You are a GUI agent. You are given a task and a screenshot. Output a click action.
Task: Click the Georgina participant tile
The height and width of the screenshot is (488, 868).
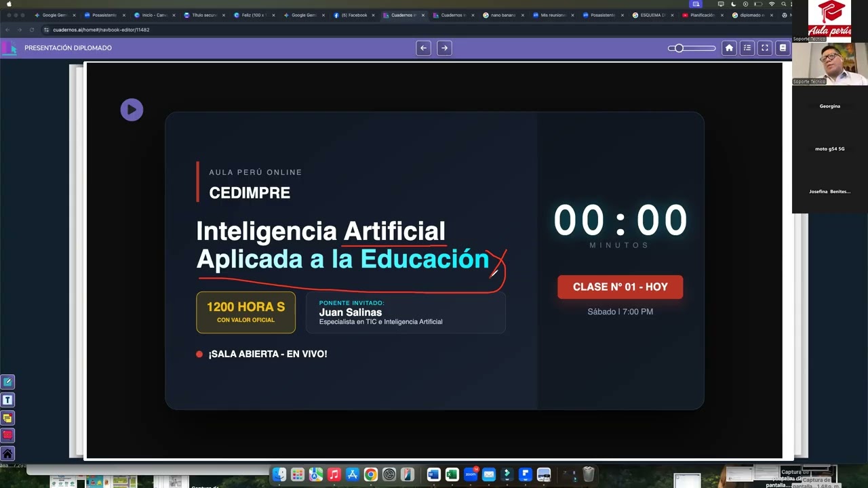pos(829,106)
